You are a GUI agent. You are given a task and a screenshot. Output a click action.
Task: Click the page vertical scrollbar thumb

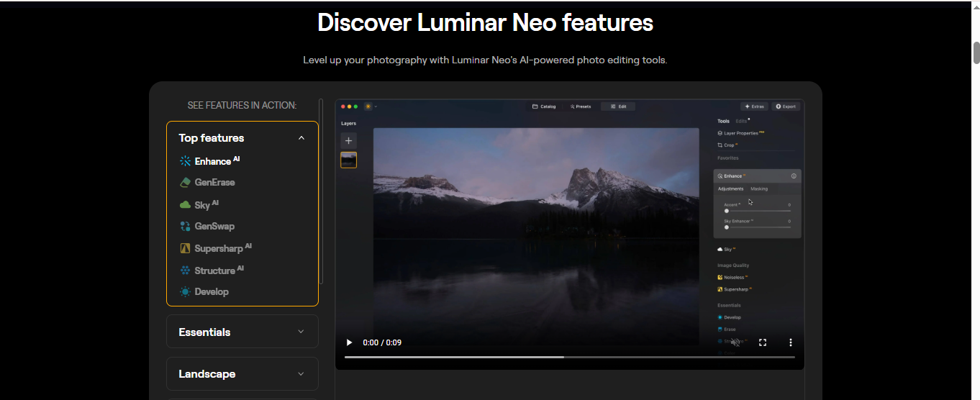pyautogui.click(x=976, y=53)
